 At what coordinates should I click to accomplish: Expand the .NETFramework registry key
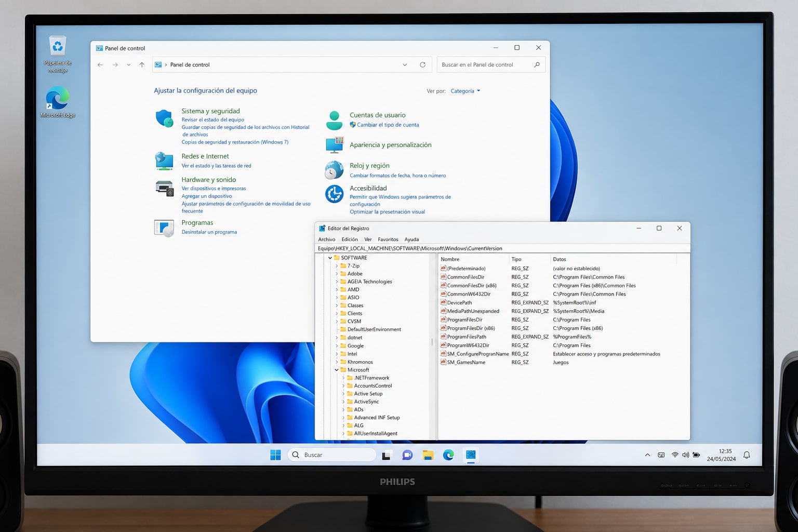pyautogui.click(x=343, y=378)
